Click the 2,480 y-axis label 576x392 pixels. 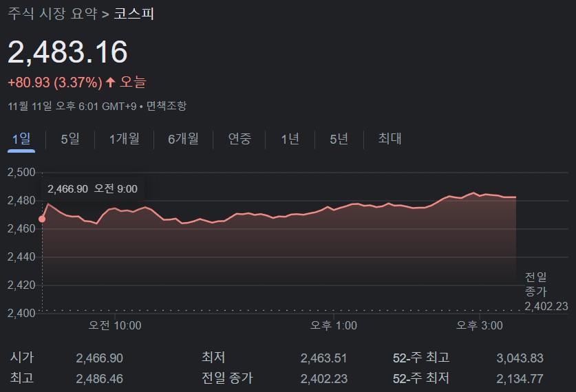coord(21,200)
